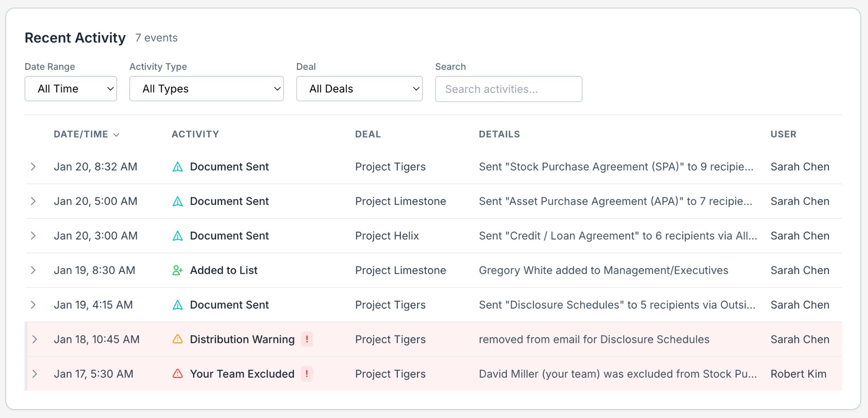Image resolution: width=868 pixels, height=418 pixels.
Task: Open the Deal filter showing All Deals
Action: tap(359, 89)
